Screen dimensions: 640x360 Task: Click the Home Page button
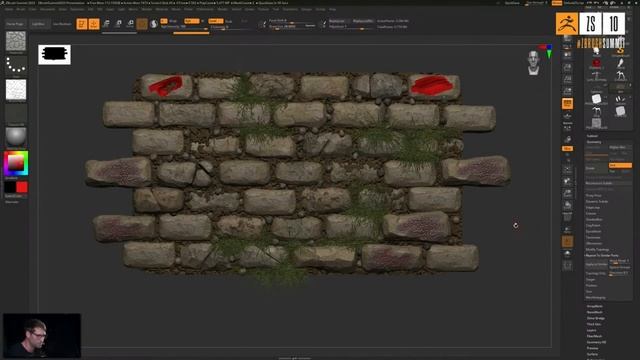click(15, 24)
